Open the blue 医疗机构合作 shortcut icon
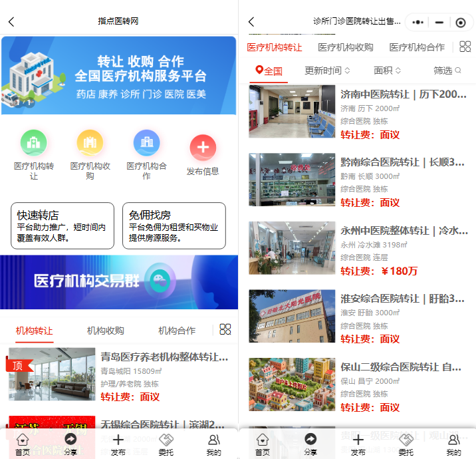 pyautogui.click(x=146, y=143)
